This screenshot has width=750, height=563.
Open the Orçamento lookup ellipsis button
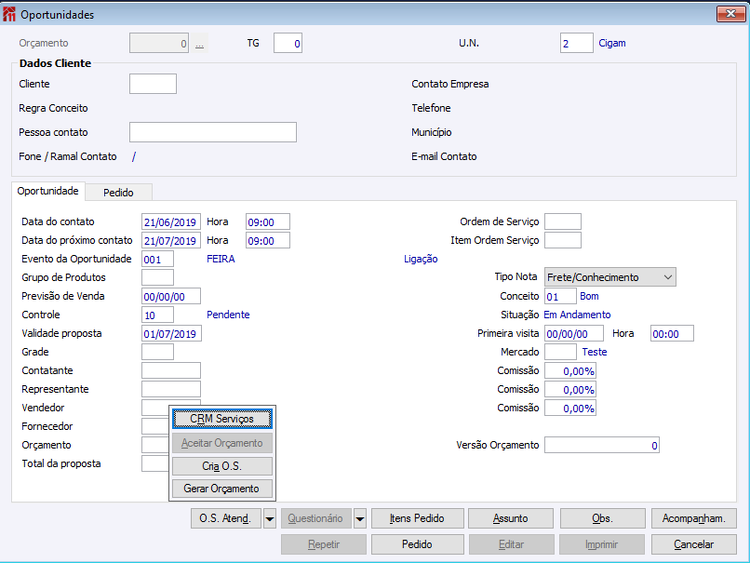pyautogui.click(x=199, y=44)
